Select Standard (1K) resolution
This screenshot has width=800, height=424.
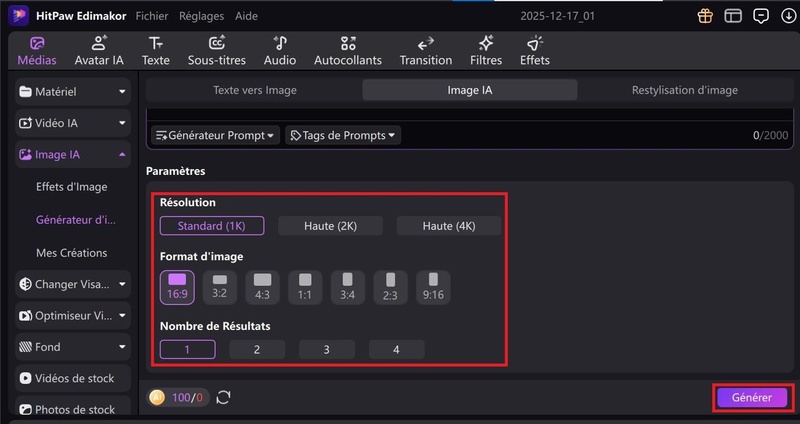212,226
